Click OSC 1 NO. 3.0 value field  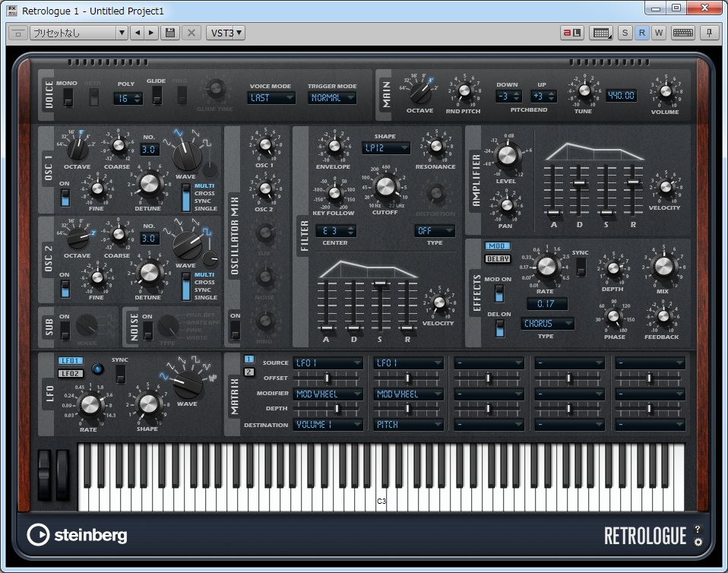(x=150, y=150)
